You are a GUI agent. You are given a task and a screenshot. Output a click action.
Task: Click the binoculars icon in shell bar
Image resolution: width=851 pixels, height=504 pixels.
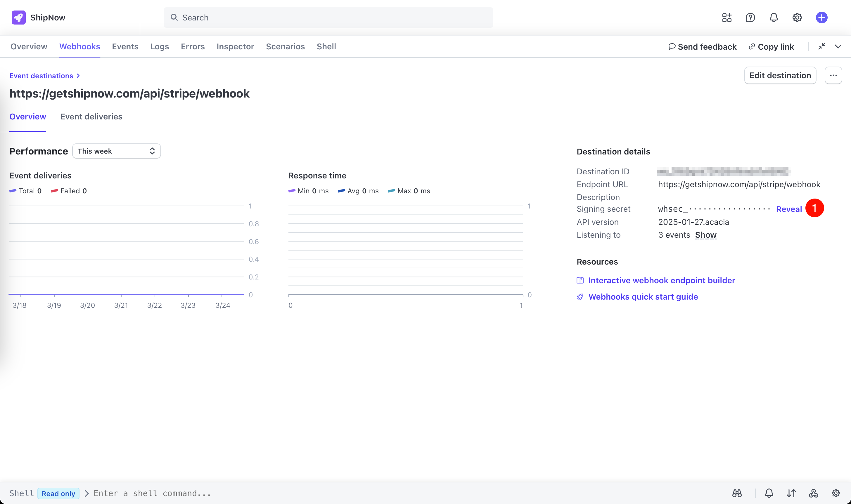tap(737, 493)
